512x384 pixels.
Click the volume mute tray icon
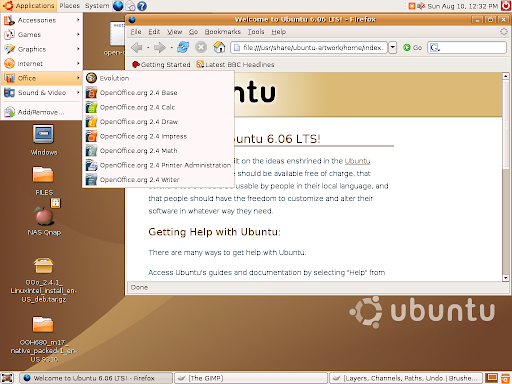pyautogui.click(x=421, y=6)
